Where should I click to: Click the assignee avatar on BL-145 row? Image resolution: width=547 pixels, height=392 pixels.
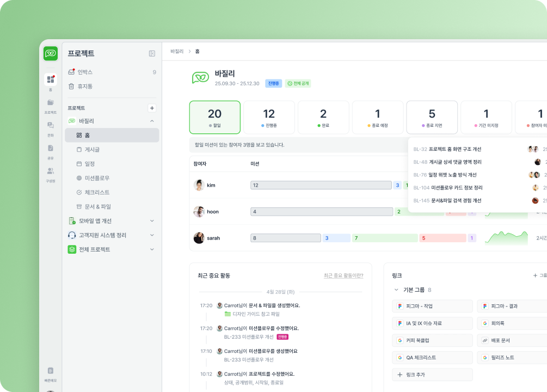coord(535,200)
